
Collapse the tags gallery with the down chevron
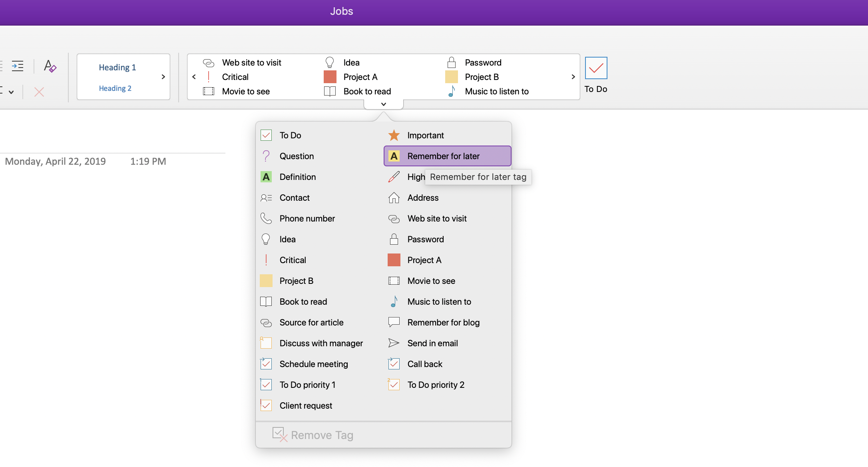coord(384,104)
